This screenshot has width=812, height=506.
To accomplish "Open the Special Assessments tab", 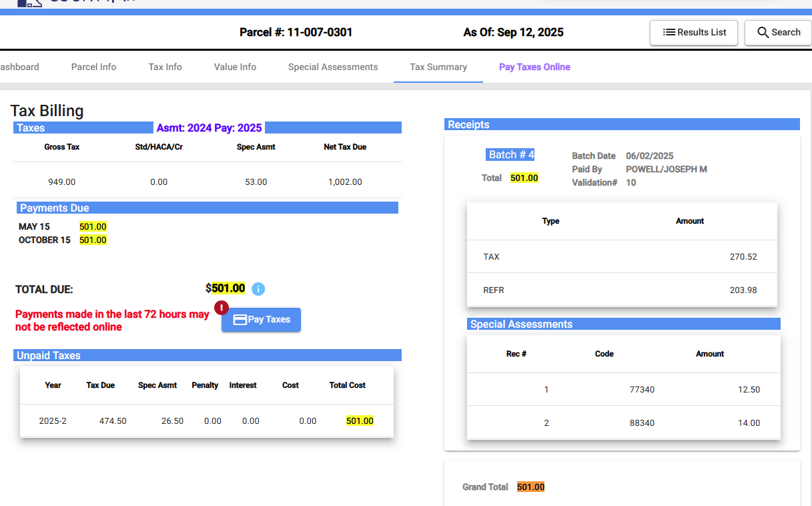I will click(333, 67).
